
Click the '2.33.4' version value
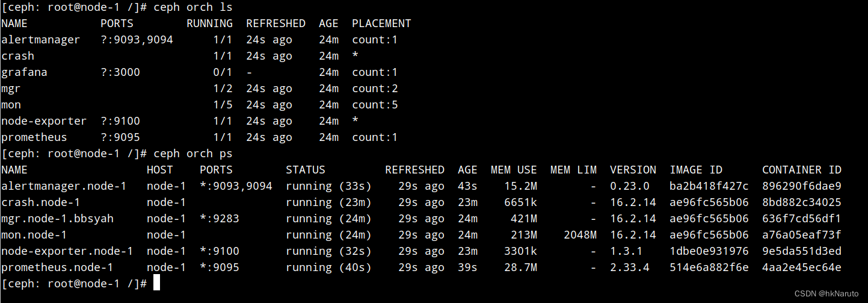[630, 267]
